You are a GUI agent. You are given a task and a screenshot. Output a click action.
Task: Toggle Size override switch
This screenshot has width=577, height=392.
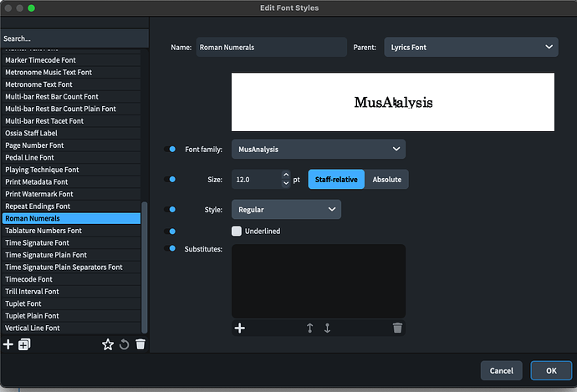pyautogui.click(x=170, y=180)
